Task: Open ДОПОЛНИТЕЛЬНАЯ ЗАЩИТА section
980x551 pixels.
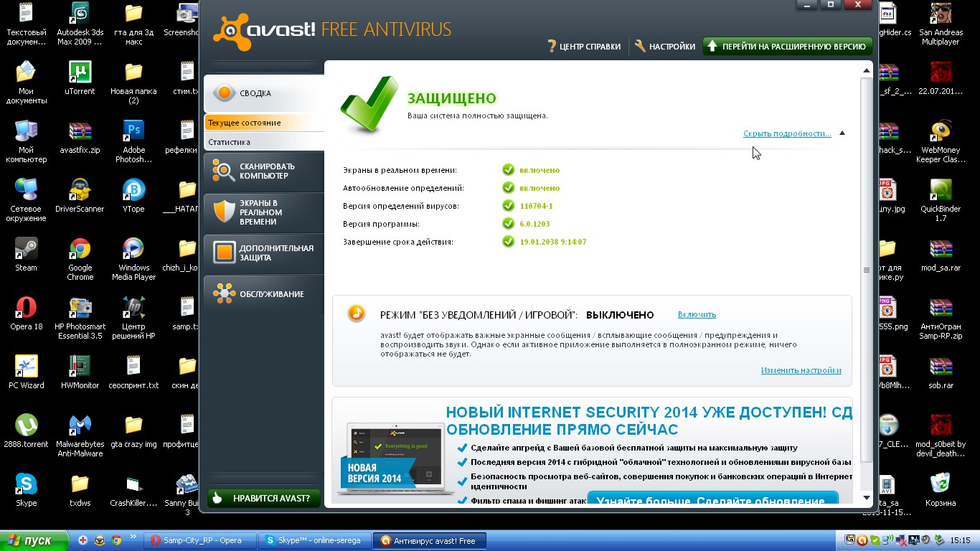Action: coord(264,253)
